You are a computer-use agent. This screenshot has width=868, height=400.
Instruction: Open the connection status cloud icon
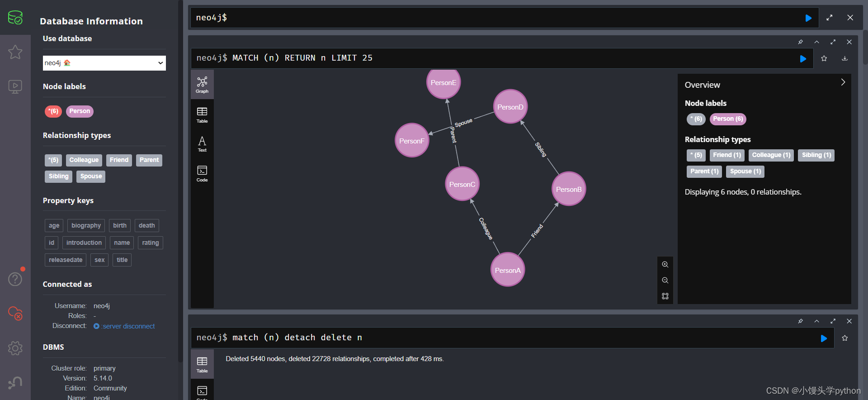[15, 313]
